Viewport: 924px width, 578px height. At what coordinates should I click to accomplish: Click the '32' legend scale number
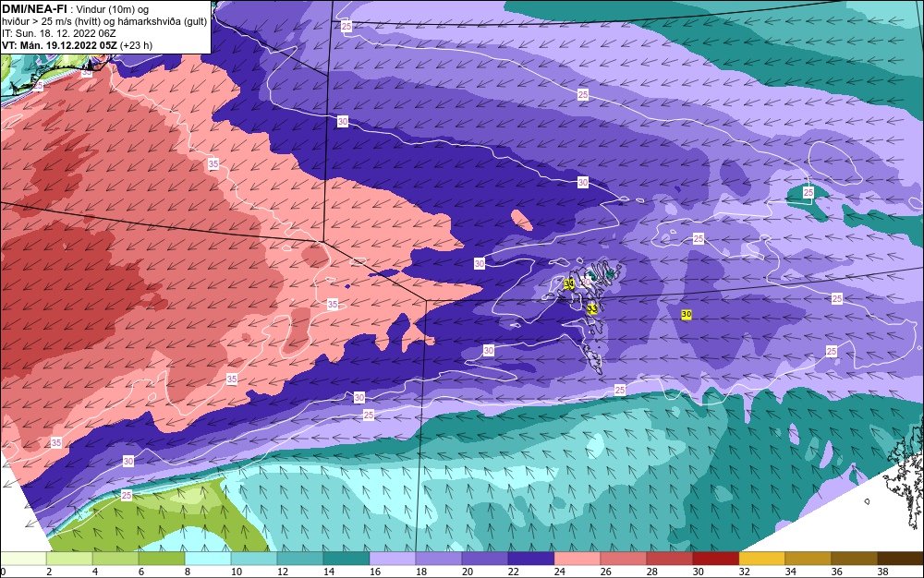744,572
